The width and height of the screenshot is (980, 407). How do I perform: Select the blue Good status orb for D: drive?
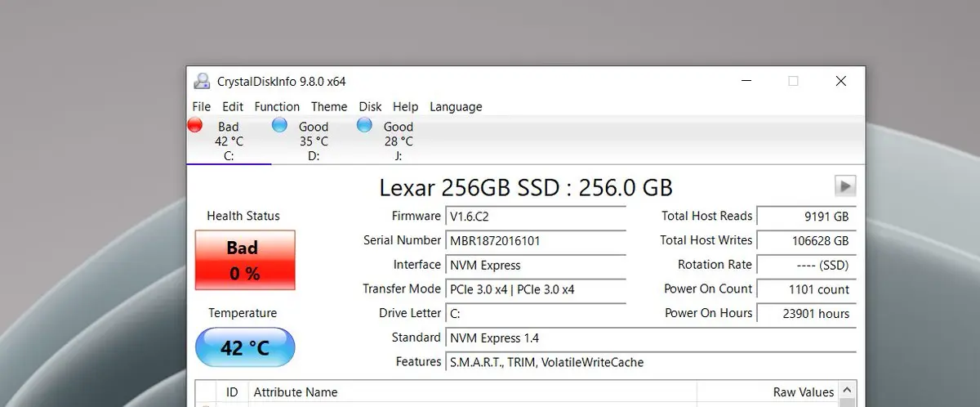tap(280, 124)
